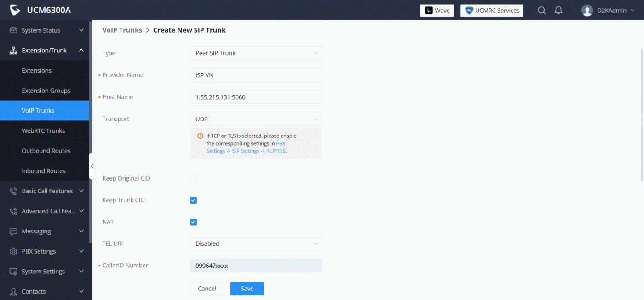Open PBX Settings using its gear icon
Viewport: 644px width, 300px height.
click(x=12, y=251)
